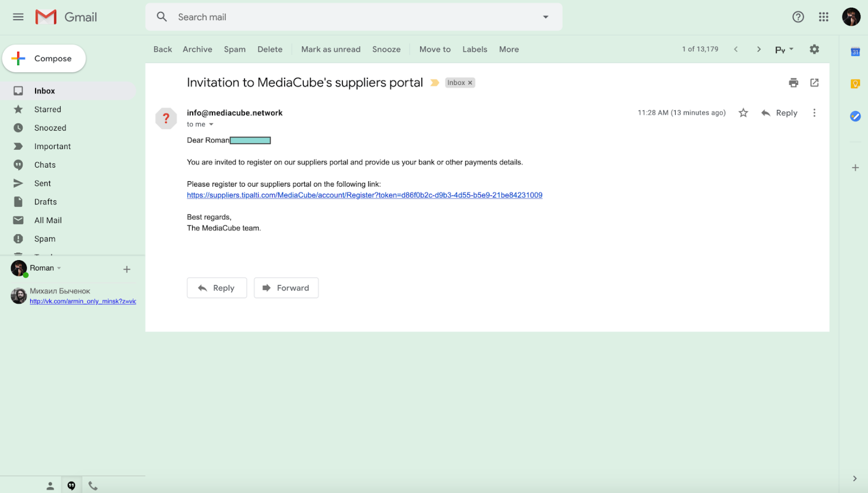868x493 pixels.
Task: Open the Chats folder
Action: [x=68, y=165]
